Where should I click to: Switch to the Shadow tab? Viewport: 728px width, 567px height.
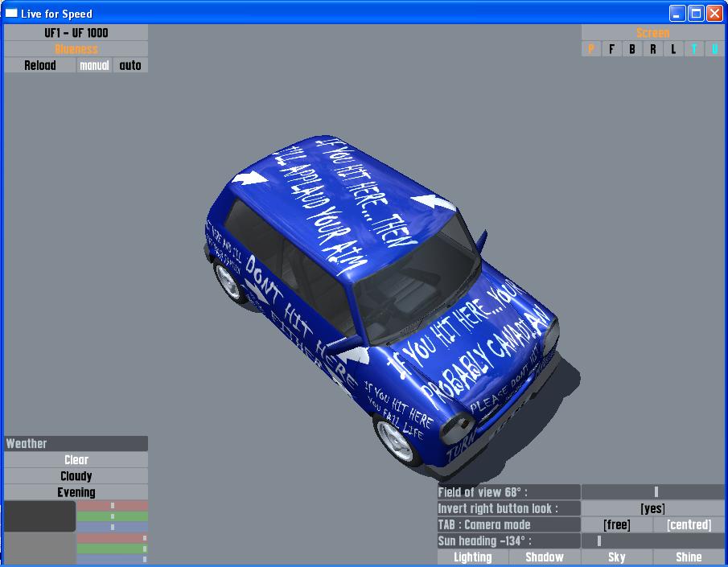(545, 557)
